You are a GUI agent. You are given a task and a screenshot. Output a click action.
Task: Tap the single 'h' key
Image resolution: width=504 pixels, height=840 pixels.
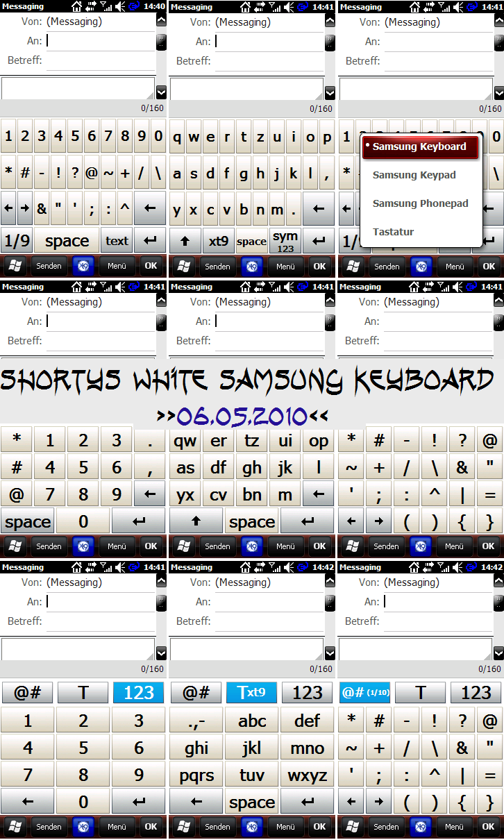coord(260,173)
